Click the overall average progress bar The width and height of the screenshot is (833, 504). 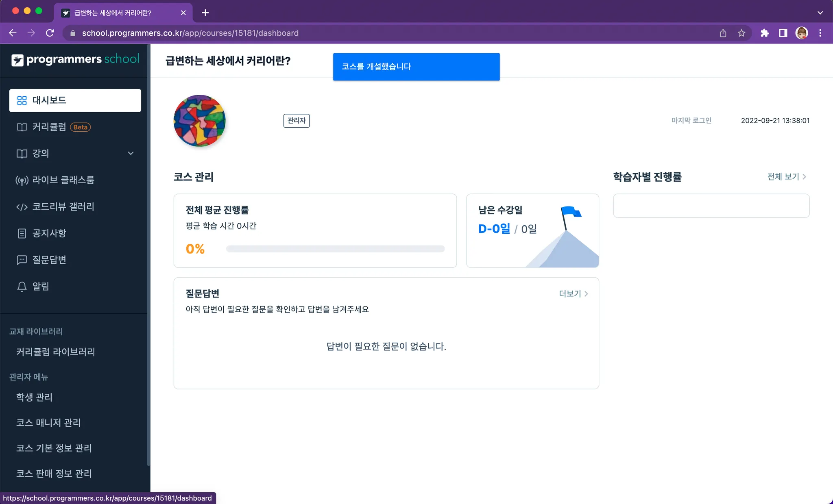pos(335,249)
